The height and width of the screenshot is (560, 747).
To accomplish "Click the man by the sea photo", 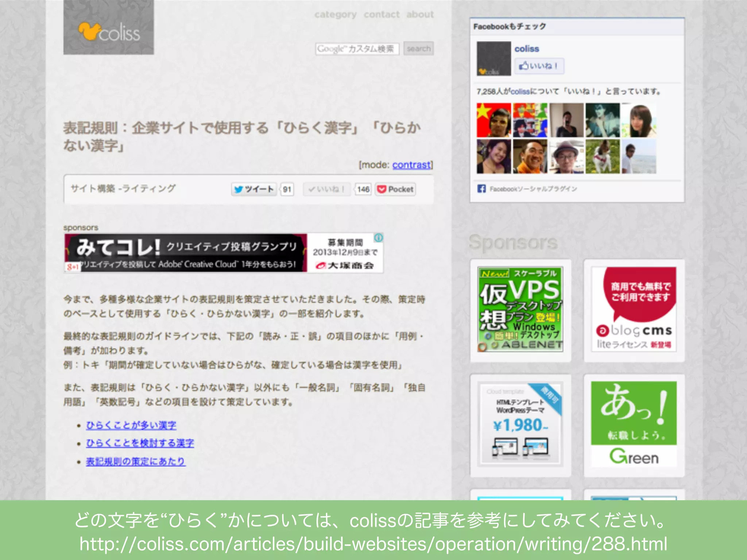I will pyautogui.click(x=639, y=156).
